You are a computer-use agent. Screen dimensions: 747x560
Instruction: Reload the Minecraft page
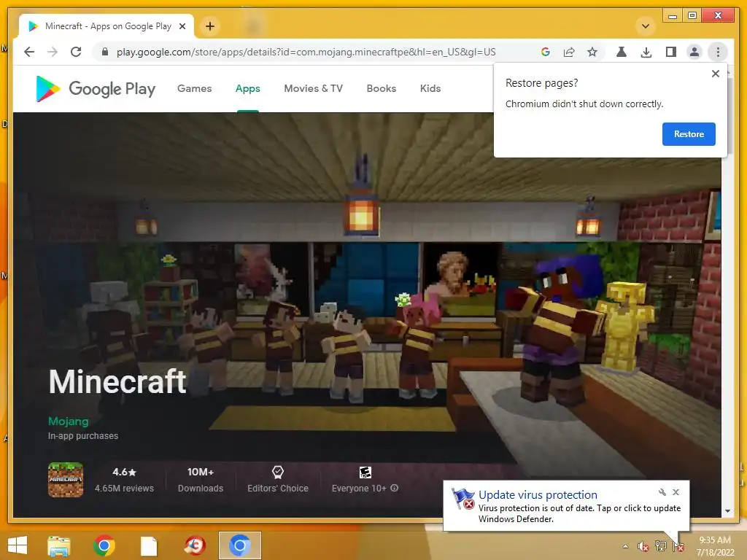pos(76,52)
